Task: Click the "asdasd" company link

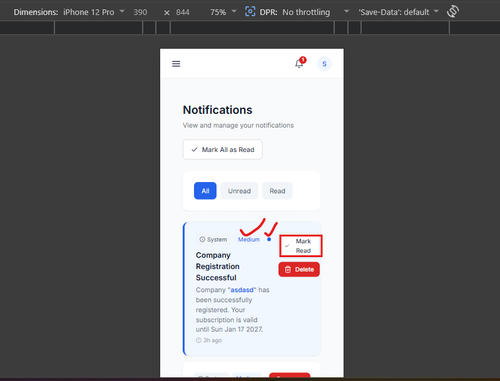Action: pos(242,290)
